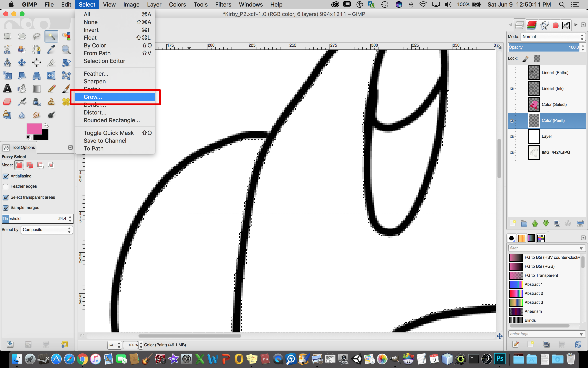Select the Paintbrush tool
Image resolution: width=588 pixels, height=368 pixels.
[x=66, y=89]
